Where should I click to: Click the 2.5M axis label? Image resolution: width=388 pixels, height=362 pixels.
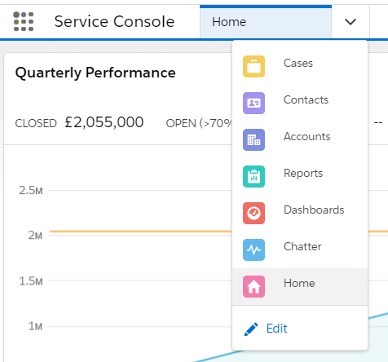(31, 190)
